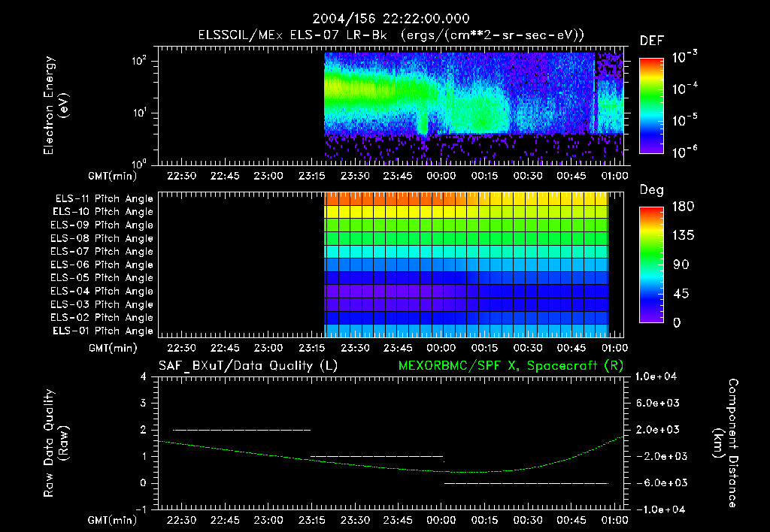The image size is (770, 532).
Task: Click the -1.0e+04 right axis value
Action: click(662, 509)
